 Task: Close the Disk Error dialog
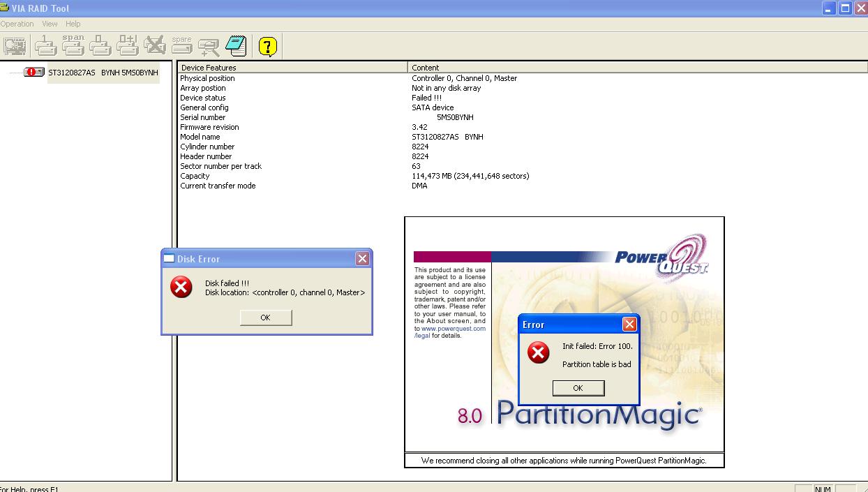pos(362,259)
